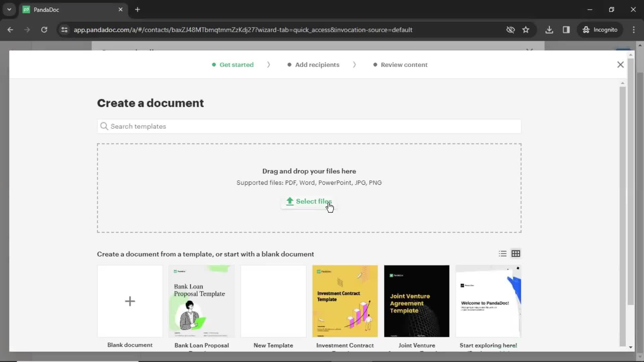Click the Investment Contract template thumbnail

tap(345, 301)
